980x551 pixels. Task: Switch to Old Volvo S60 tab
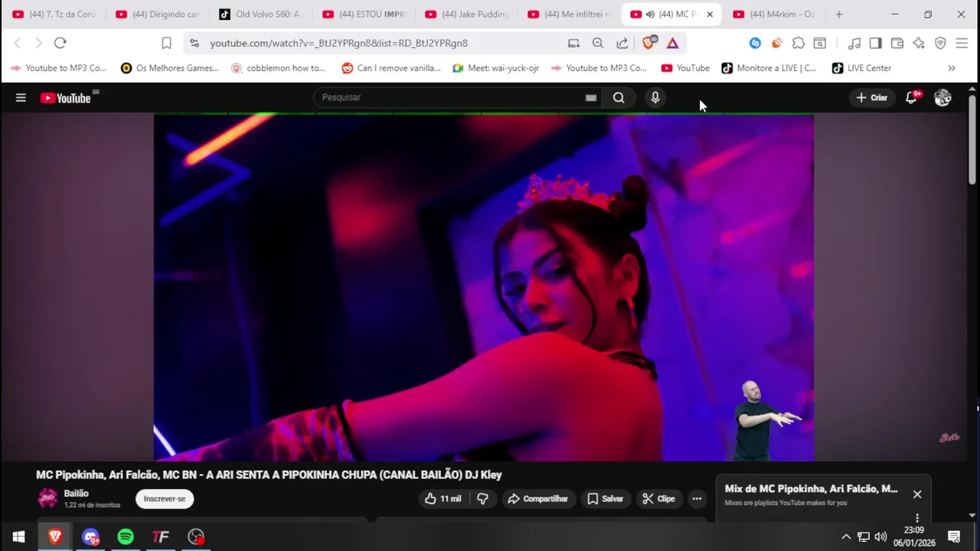pos(260,14)
